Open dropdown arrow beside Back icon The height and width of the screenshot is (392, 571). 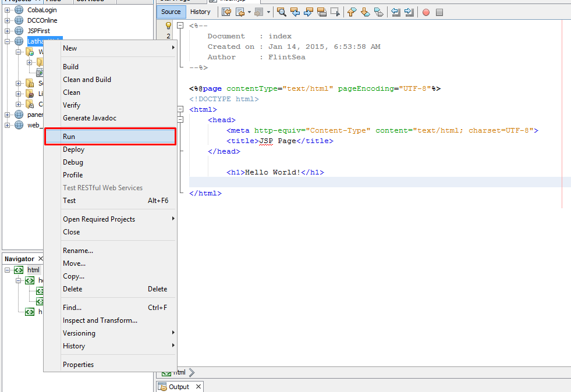[x=250, y=12]
